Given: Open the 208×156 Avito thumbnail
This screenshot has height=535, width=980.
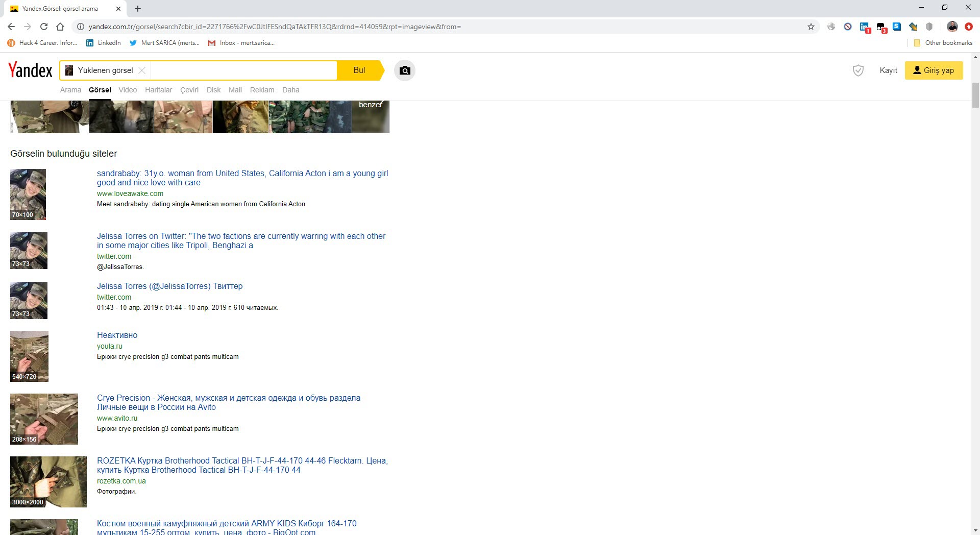Looking at the screenshot, I should click(44, 419).
